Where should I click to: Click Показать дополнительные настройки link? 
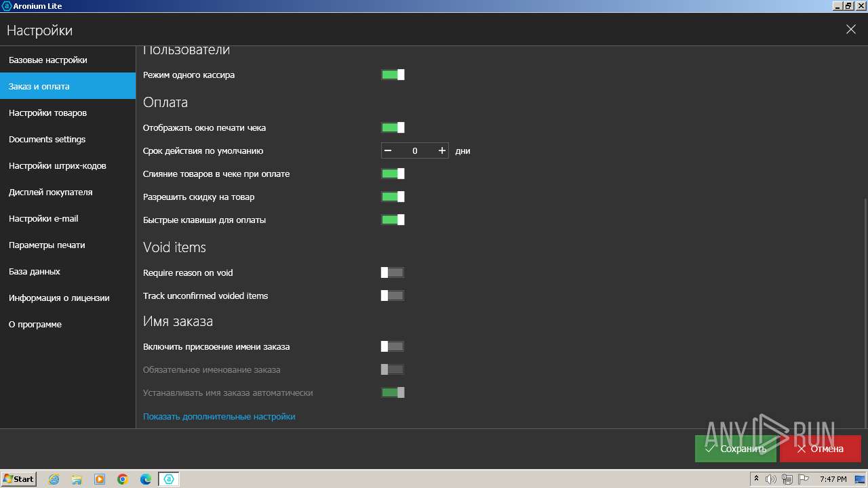[219, 416]
